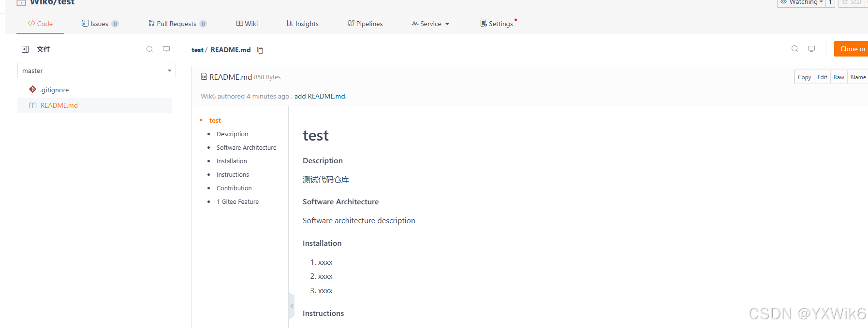Collapse the file tree sidebar icon
The height and width of the screenshot is (328, 868).
[x=25, y=49]
